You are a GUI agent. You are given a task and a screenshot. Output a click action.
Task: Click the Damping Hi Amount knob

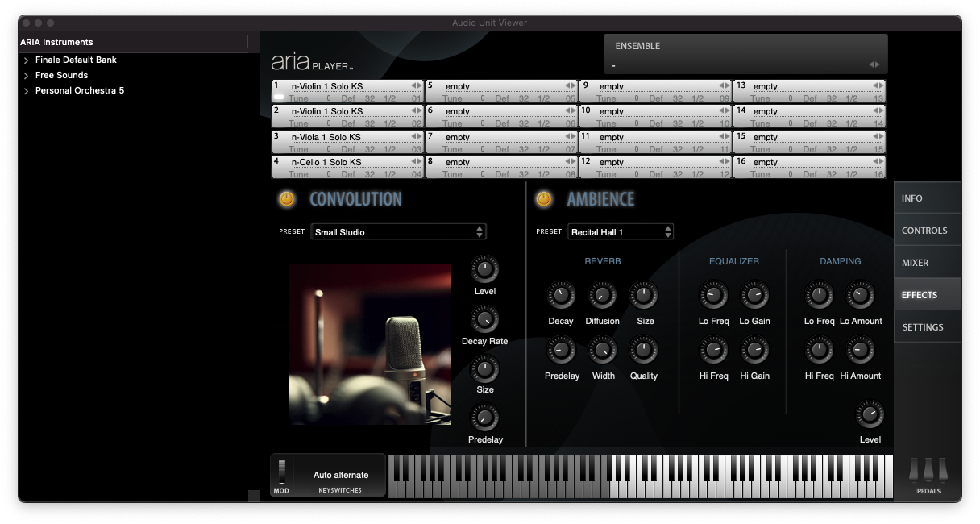tap(860, 351)
